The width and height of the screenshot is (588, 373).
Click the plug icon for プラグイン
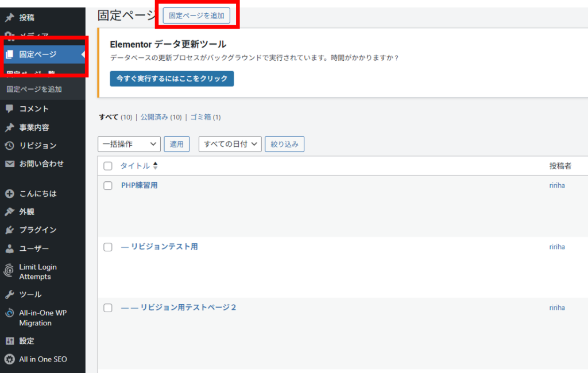tap(9, 230)
